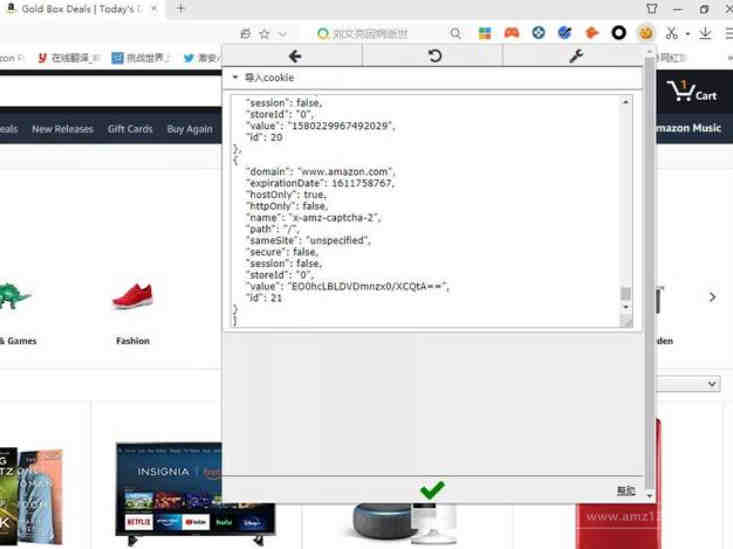Open the gamepad extension icon
Image resolution: width=733 pixels, height=549 pixels.
point(512,33)
